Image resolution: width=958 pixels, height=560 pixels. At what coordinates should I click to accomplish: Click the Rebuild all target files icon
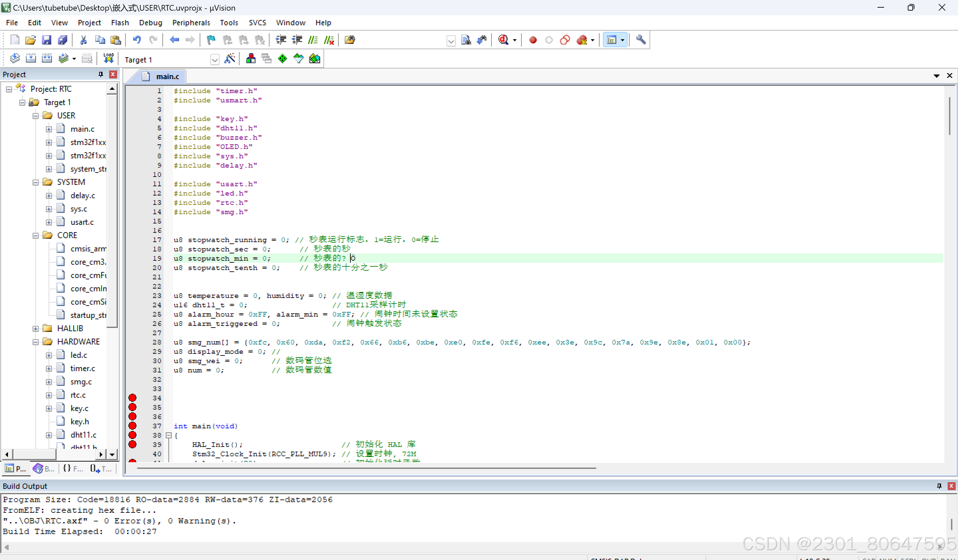47,59
